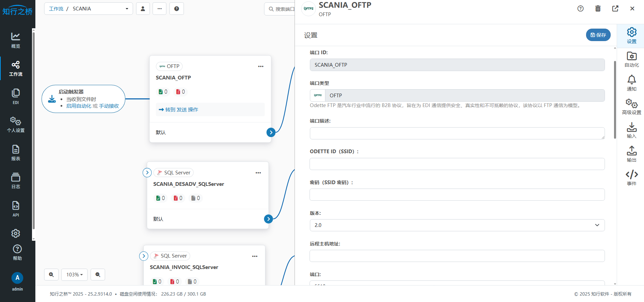The image size is (644, 302).
Task: Switch to the 高级设置 advanced settings tab
Action: coord(632,107)
